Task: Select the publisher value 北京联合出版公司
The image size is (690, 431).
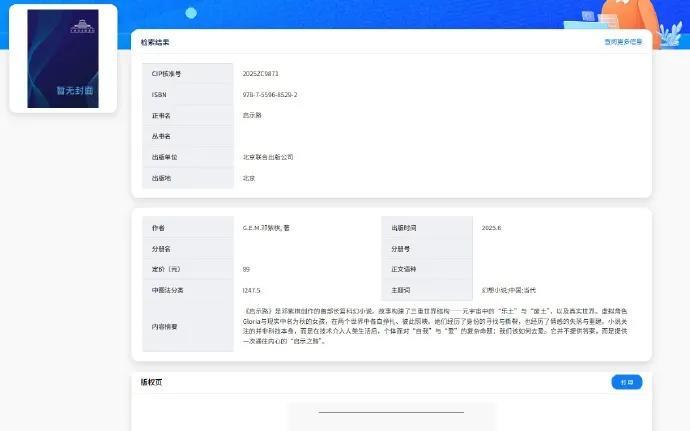Action: coord(268,157)
